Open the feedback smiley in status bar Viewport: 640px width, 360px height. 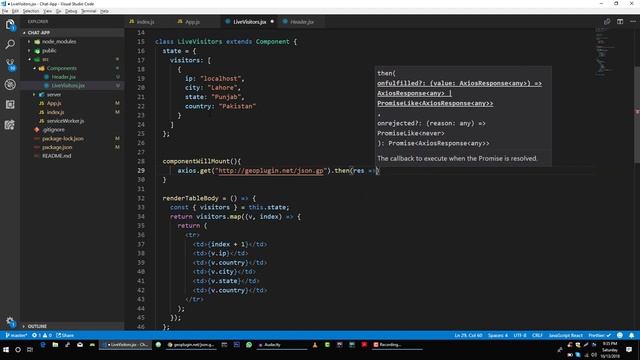(620, 335)
